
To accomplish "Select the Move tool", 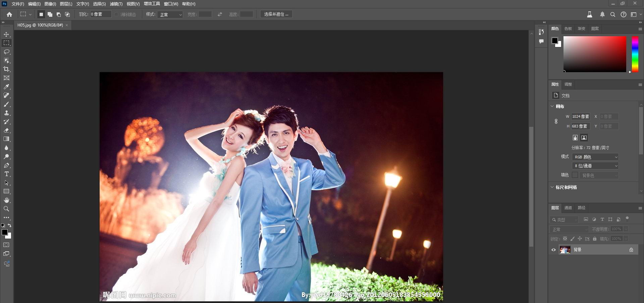I will tap(6, 34).
